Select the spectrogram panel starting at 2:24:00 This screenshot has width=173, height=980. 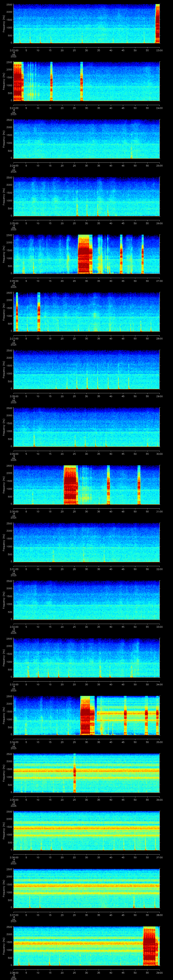[x=86, y=139]
